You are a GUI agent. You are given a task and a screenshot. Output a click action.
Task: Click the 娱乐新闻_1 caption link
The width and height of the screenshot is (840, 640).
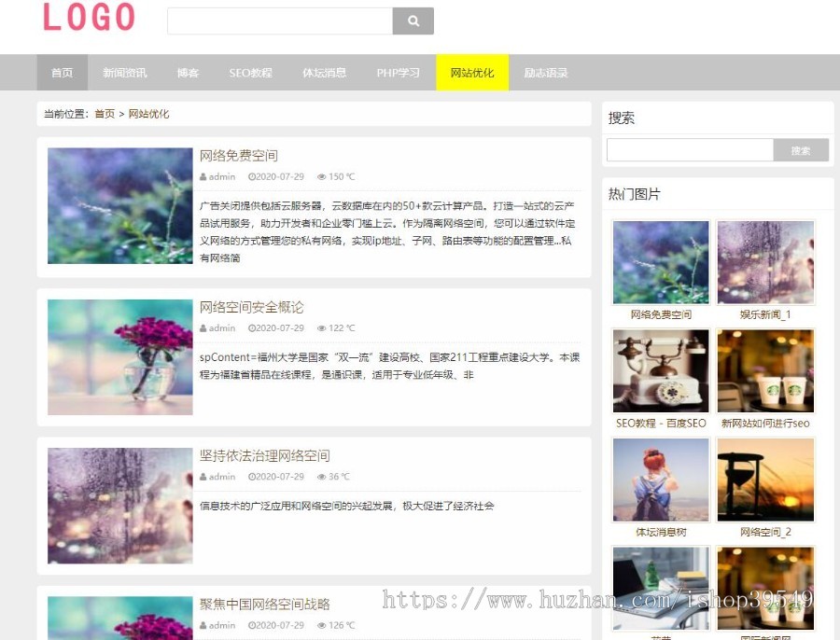765,315
